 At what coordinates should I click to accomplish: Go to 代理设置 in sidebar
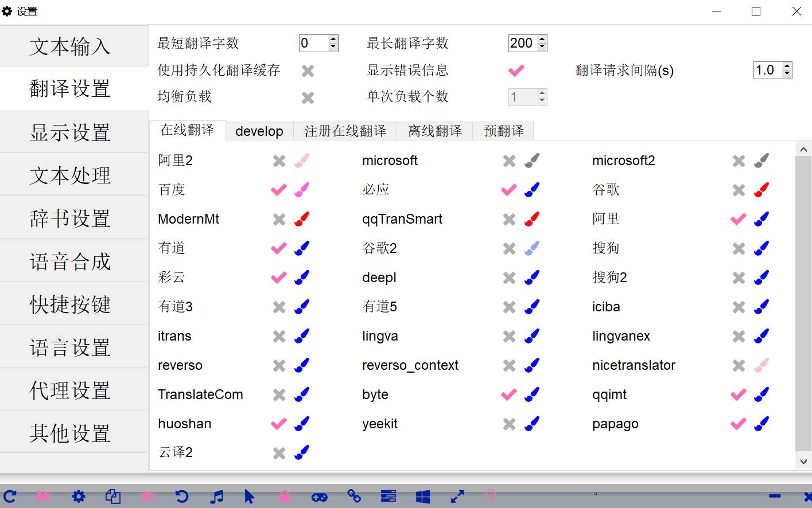(70, 390)
